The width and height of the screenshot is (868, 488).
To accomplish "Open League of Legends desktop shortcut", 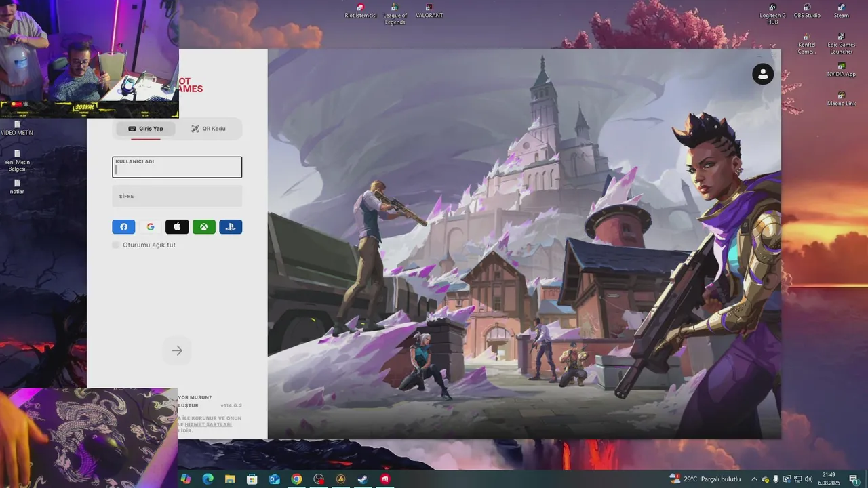I will (395, 14).
